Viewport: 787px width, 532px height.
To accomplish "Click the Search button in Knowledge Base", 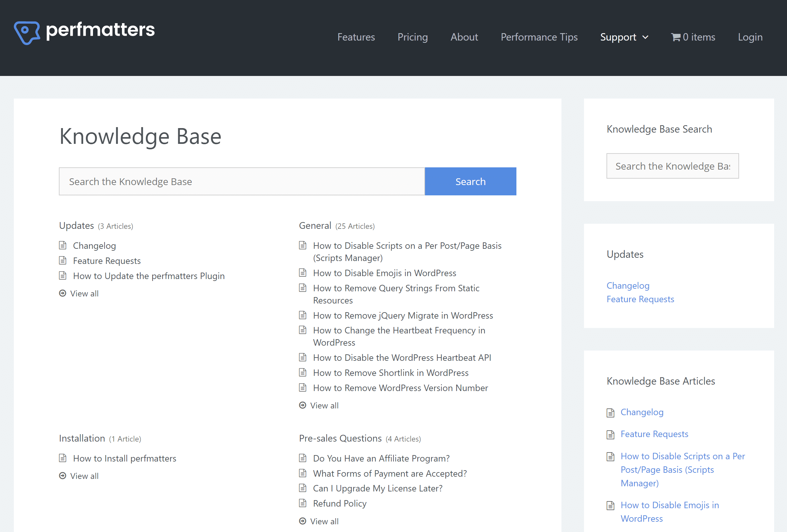I will 471,181.
